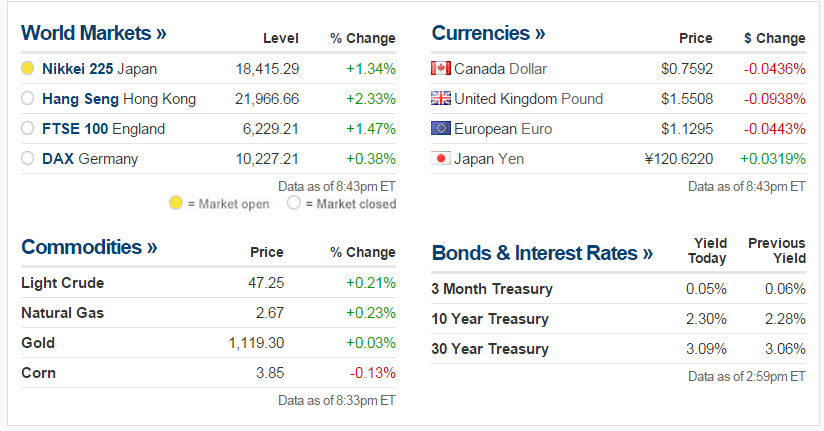The width and height of the screenshot is (824, 431).
Task: Open the Gold commodity row
Action: [38, 343]
